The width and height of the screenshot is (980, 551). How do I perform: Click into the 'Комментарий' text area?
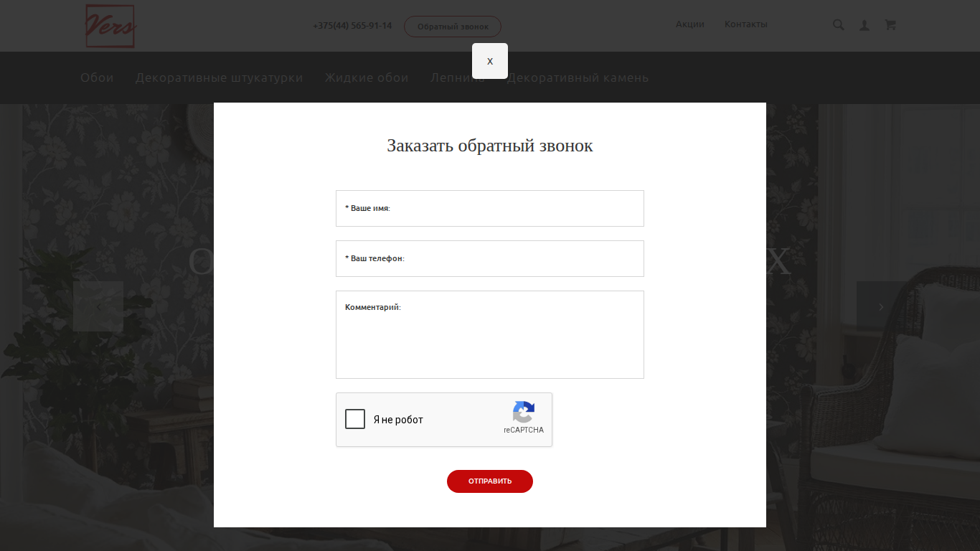(x=490, y=334)
